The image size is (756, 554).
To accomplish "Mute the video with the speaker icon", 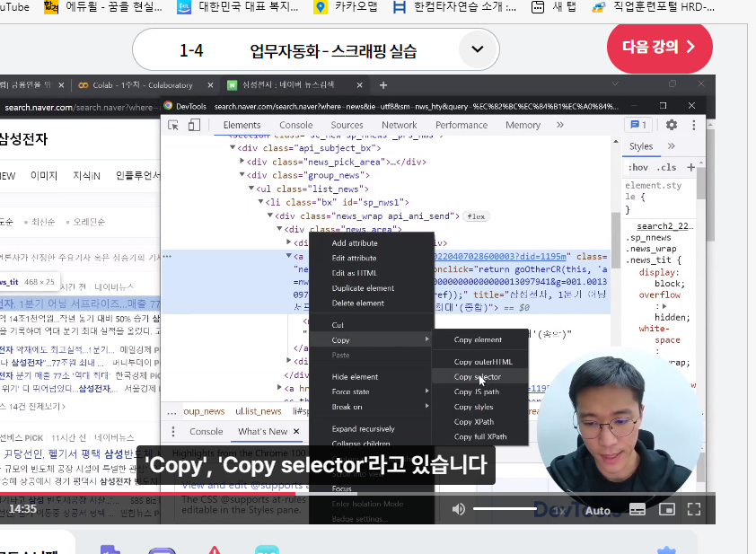I will pyautogui.click(x=459, y=509).
